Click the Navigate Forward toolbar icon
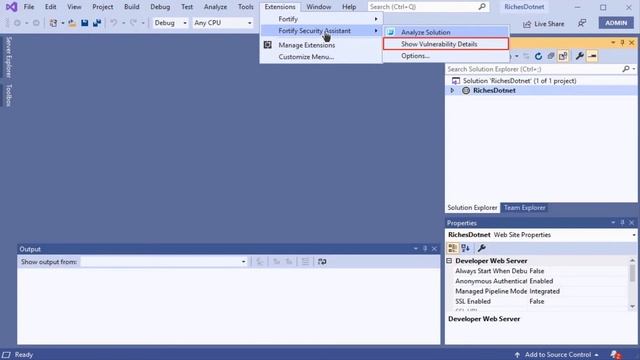The width and height of the screenshot is (640, 360). point(36,23)
